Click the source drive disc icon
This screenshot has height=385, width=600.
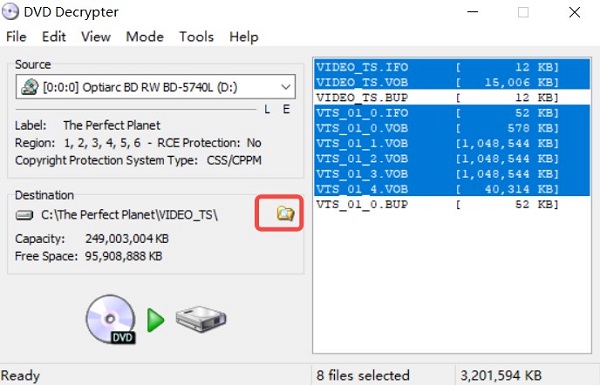(x=30, y=87)
